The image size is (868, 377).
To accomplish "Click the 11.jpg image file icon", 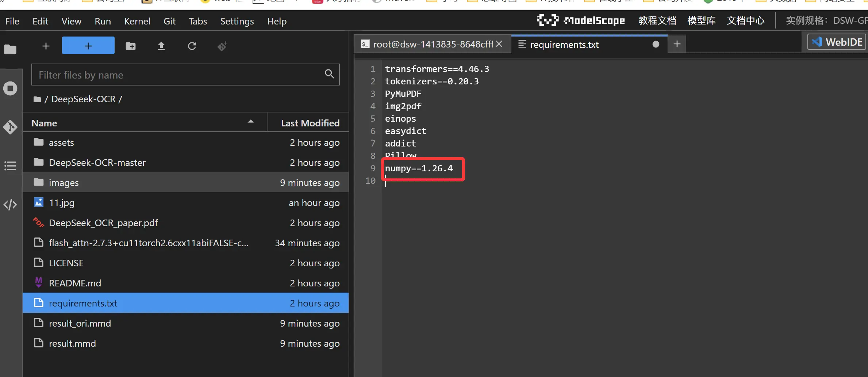I will pyautogui.click(x=39, y=202).
